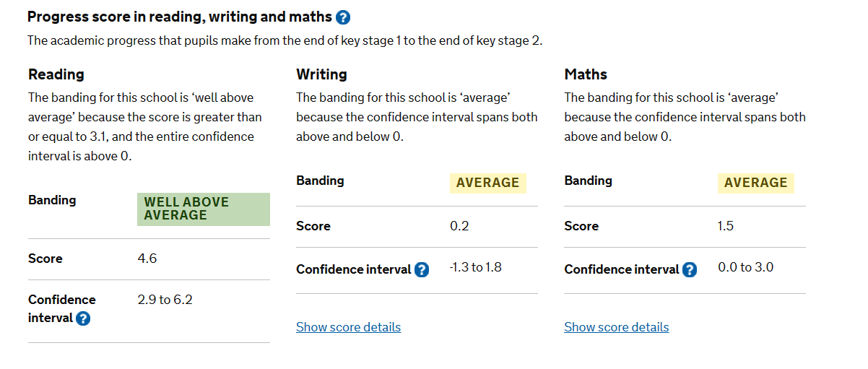Screen dimensions: 868x369
Task: Show score details under Maths
Action: tap(616, 327)
